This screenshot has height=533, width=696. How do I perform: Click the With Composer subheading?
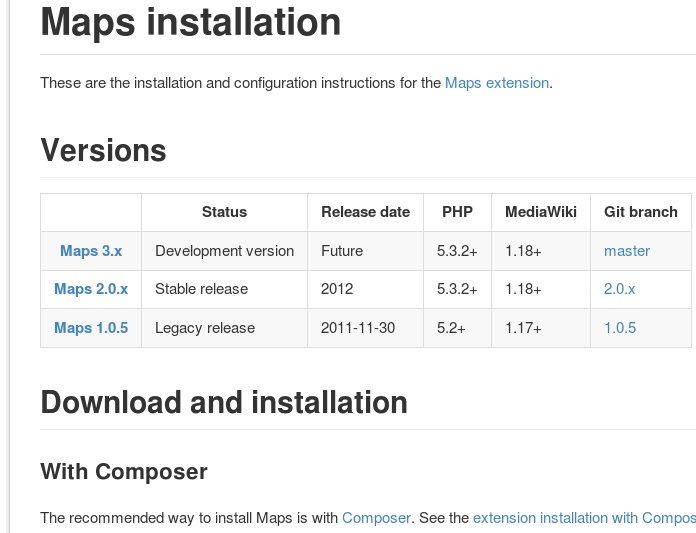coord(124,471)
